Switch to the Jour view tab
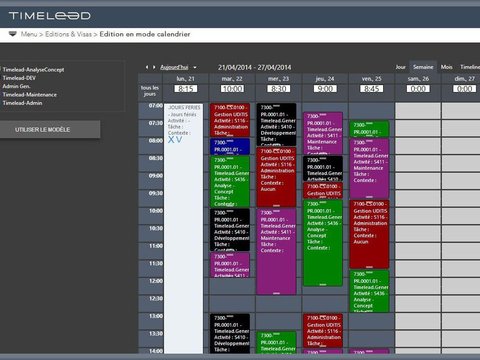Screen dimensions: 480x360 (401, 67)
